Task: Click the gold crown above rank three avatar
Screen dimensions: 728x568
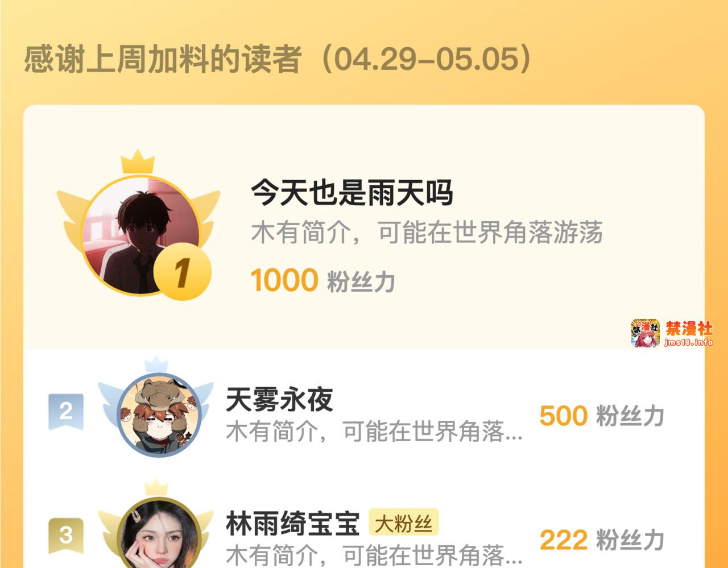Action: coord(156,488)
